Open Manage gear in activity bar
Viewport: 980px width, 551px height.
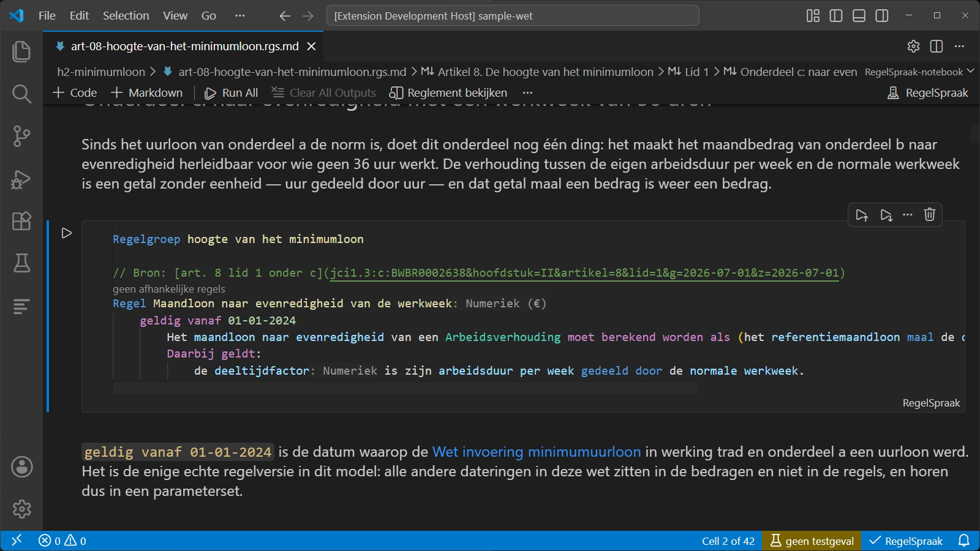[x=21, y=509]
